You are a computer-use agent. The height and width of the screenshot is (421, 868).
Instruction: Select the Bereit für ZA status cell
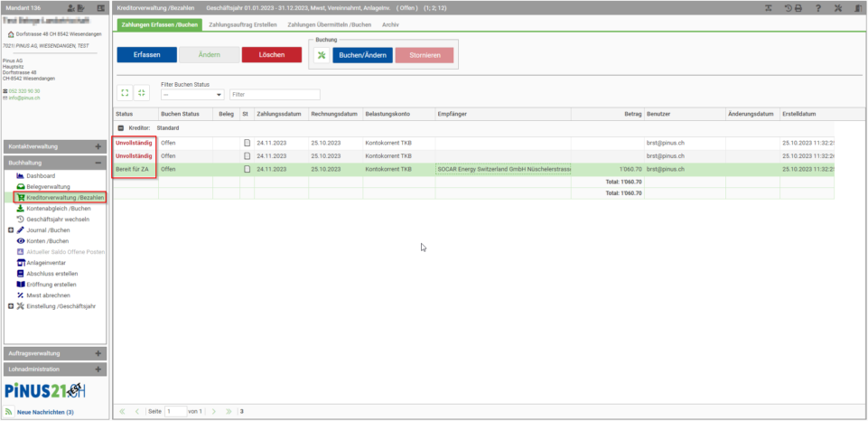[135, 169]
